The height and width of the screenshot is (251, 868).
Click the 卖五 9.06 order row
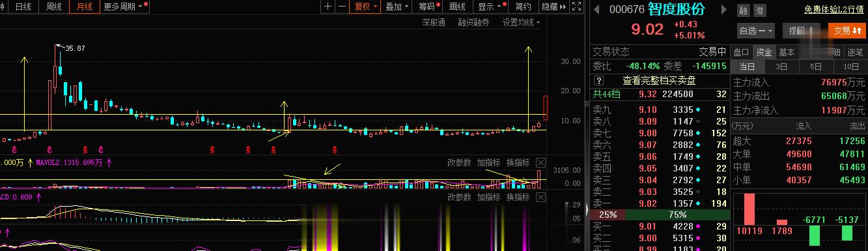[660, 156]
